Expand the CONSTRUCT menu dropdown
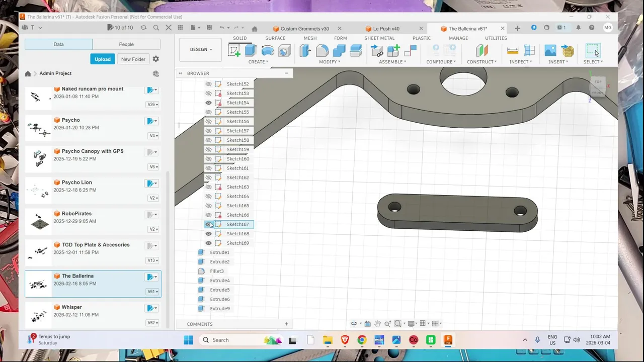This screenshot has height=362, width=644. 481,62
